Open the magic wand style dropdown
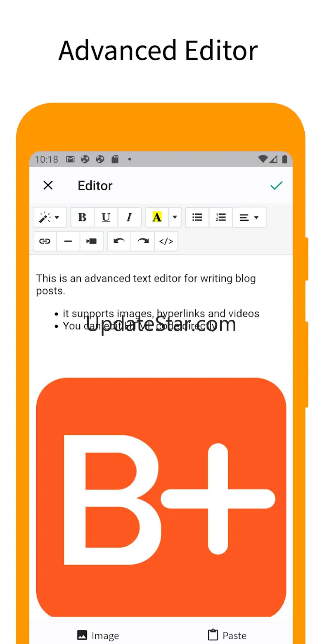The width and height of the screenshot is (322, 644). (x=50, y=217)
